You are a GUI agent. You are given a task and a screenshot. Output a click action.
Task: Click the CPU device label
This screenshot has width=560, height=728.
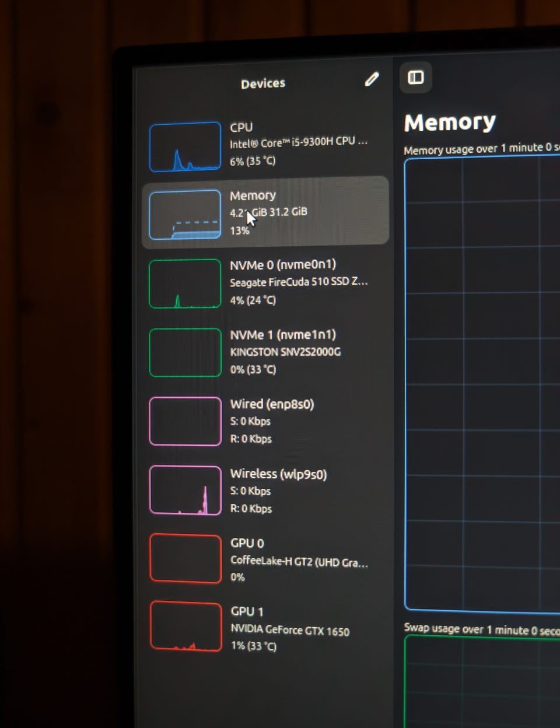click(x=241, y=127)
